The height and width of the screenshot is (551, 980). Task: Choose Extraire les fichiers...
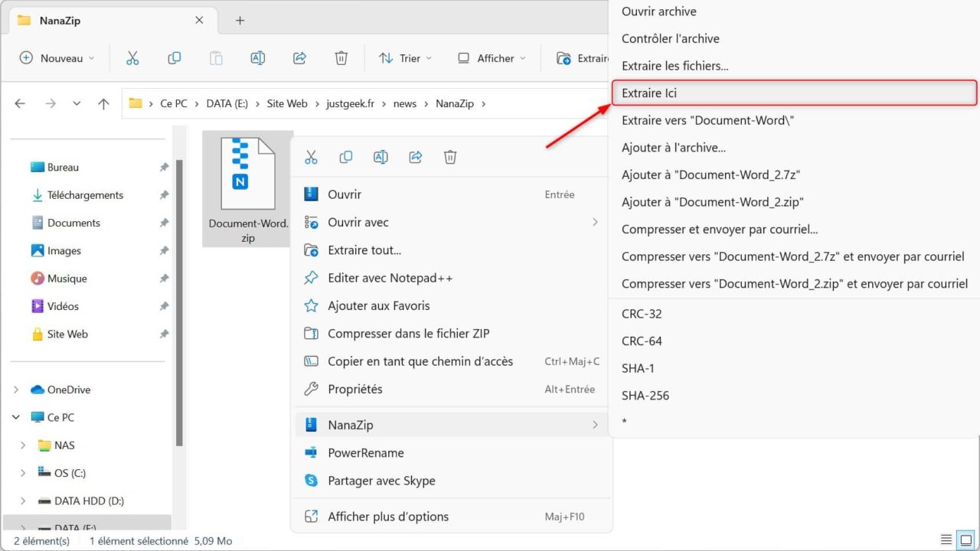pos(794,66)
